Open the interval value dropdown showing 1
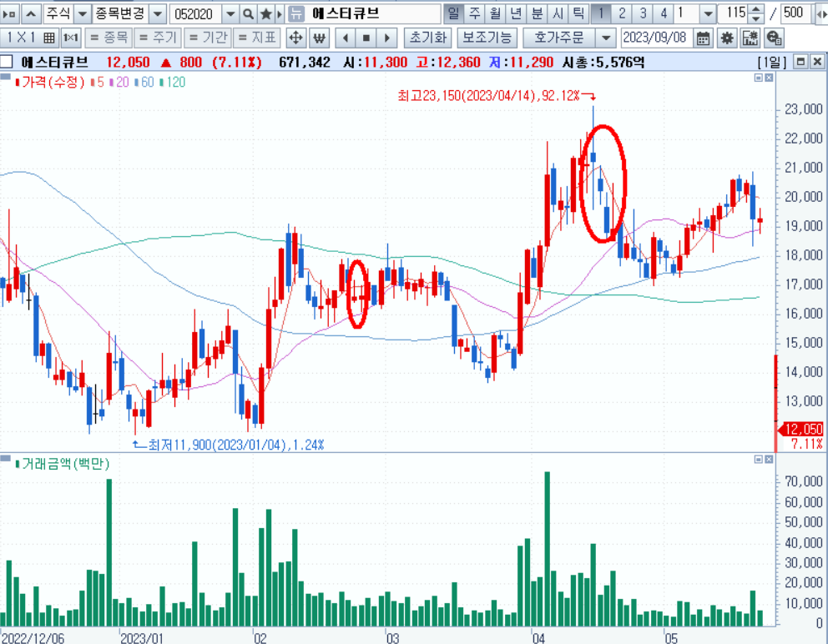The width and height of the screenshot is (828, 644). pyautogui.click(x=708, y=13)
